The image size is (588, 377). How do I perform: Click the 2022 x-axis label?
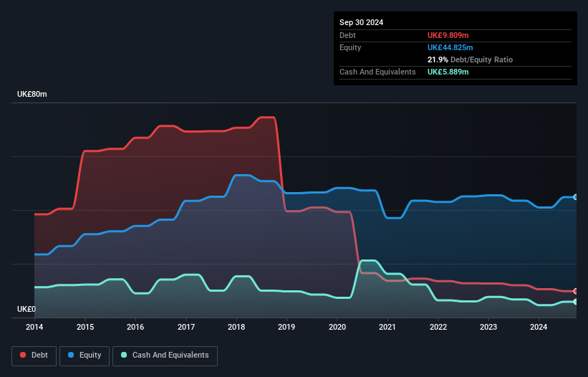coord(438,327)
